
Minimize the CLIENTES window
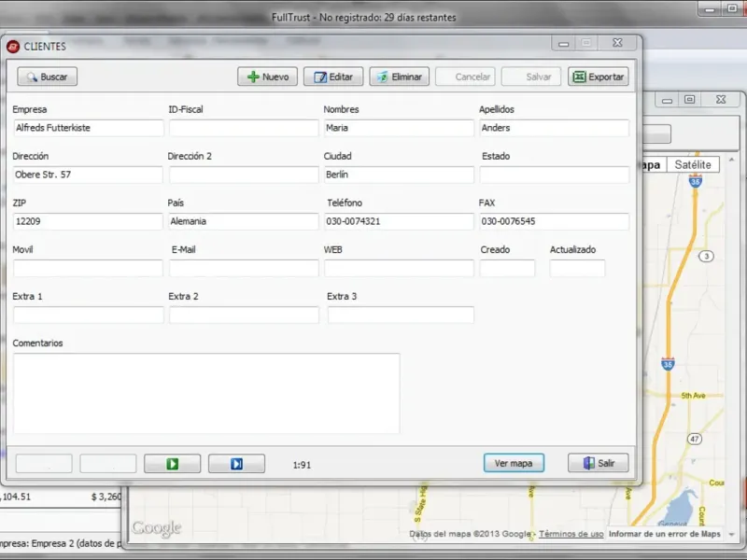pyautogui.click(x=564, y=43)
